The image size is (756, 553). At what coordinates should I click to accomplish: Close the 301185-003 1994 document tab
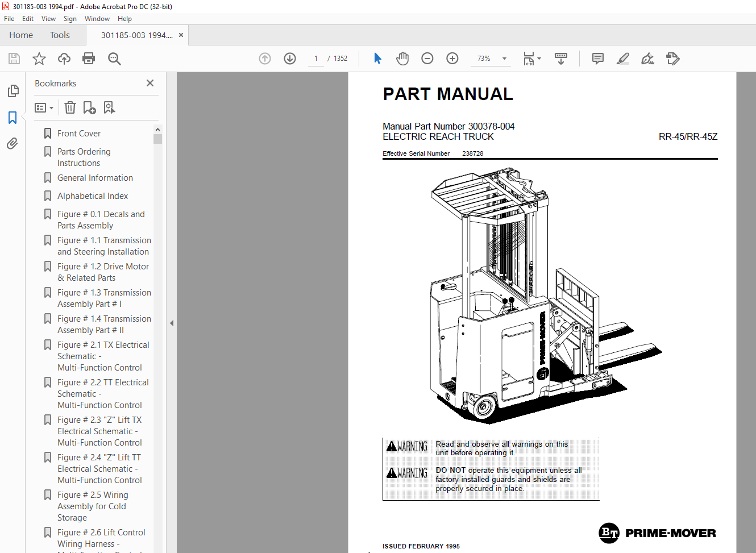click(x=181, y=35)
